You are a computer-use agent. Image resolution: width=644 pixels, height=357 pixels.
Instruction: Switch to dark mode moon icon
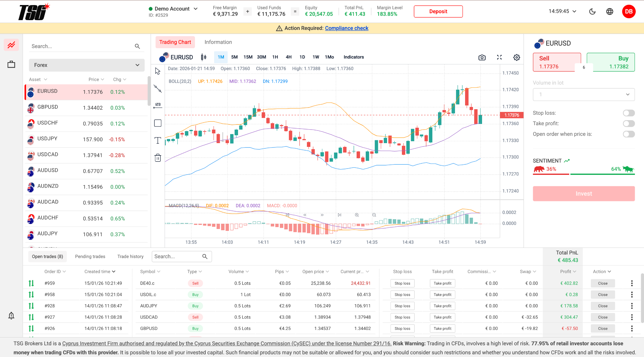click(592, 12)
